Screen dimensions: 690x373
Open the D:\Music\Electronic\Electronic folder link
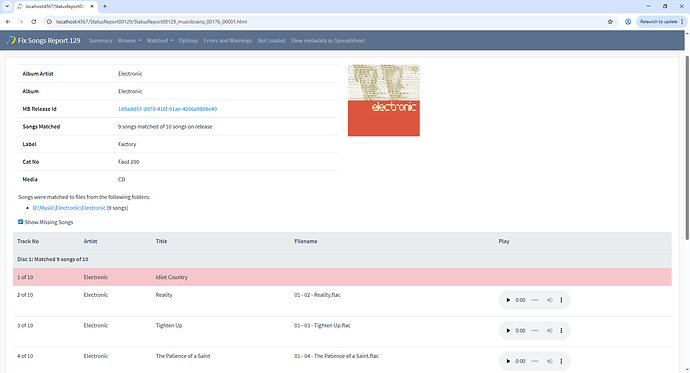point(69,208)
